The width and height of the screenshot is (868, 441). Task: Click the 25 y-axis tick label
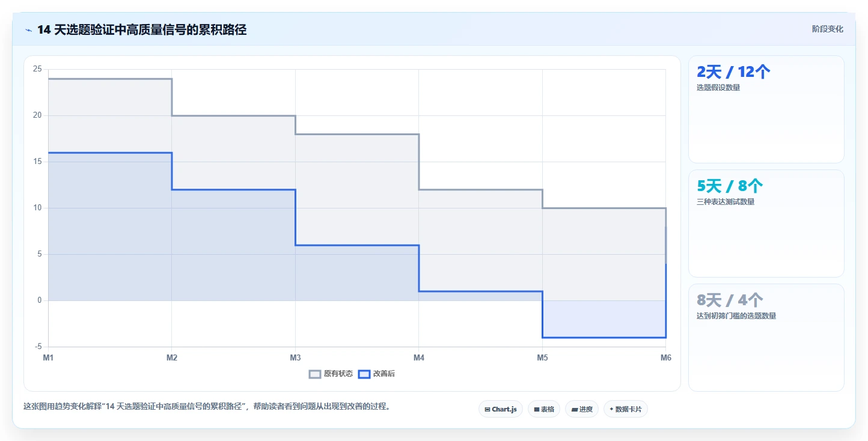click(37, 69)
